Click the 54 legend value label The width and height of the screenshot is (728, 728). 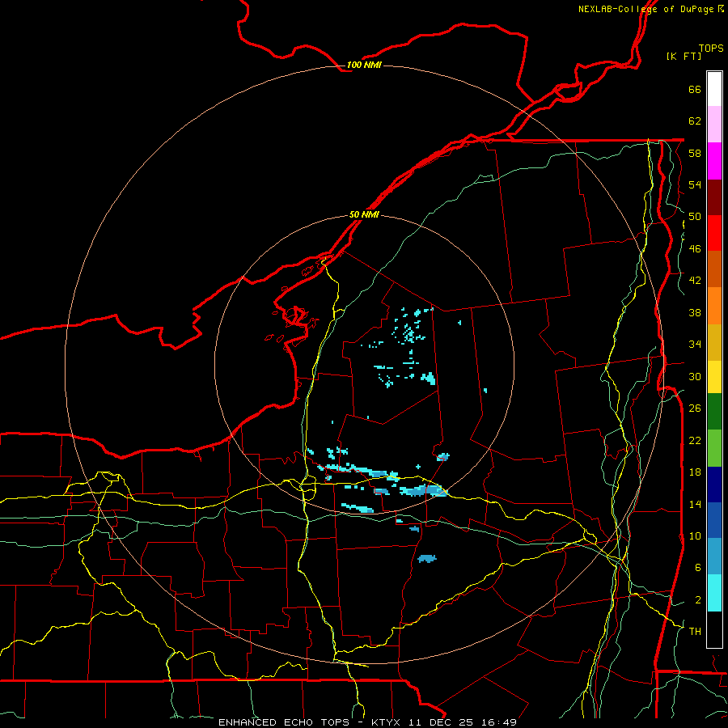pyautogui.click(x=695, y=184)
